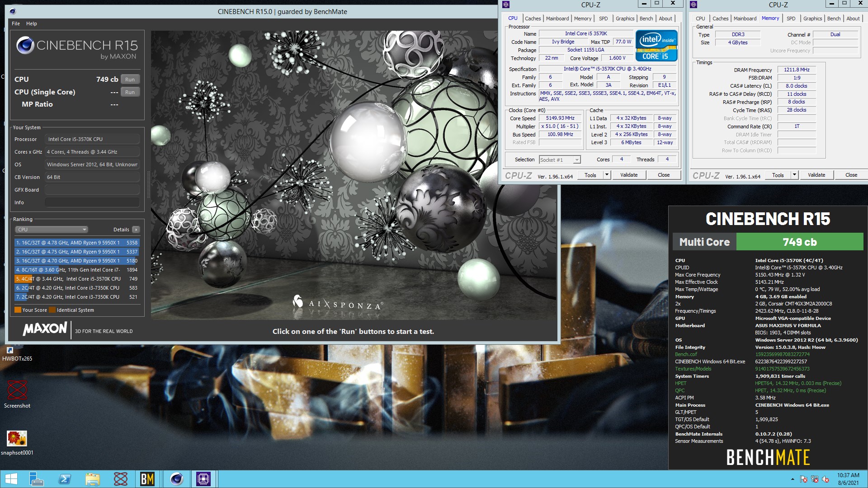The width and height of the screenshot is (868, 488).
Task: Click the red Screenshot tool taskbar icon
Action: tap(120, 479)
